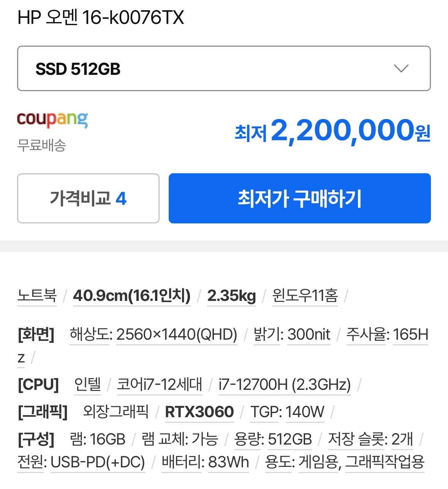Screen dimensions: 448x489
Task: Click the 83Wh battery value
Action: point(228,462)
